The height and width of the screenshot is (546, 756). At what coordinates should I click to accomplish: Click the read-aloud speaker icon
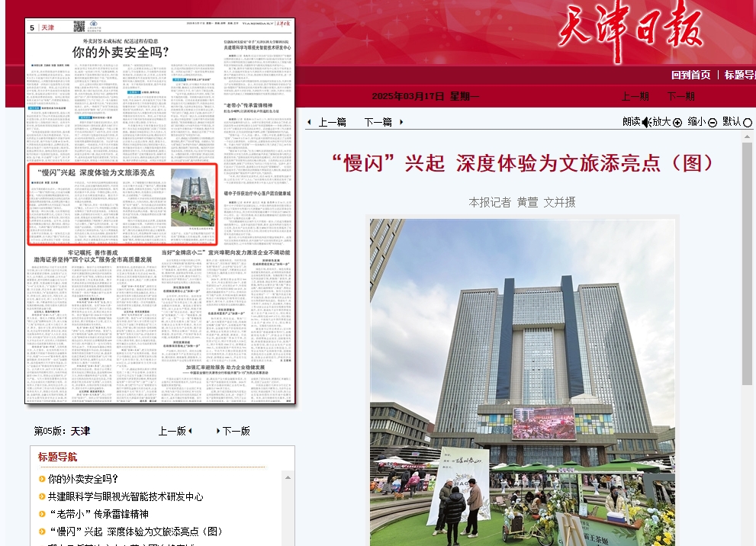click(x=646, y=122)
